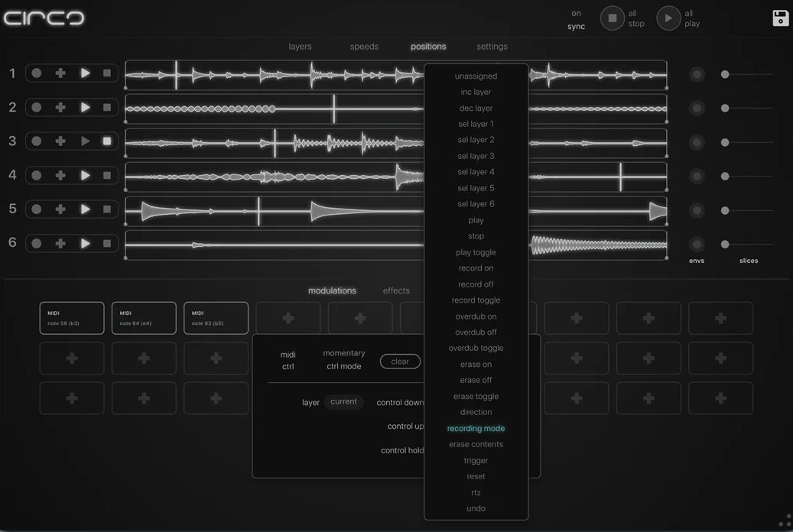Play layer 6
Image resolution: width=793 pixels, height=532 pixels.
point(85,243)
